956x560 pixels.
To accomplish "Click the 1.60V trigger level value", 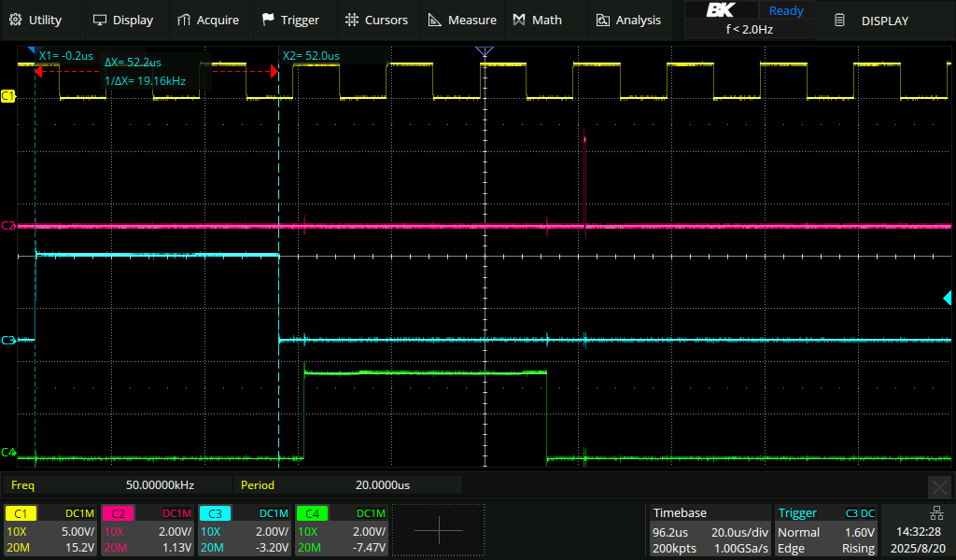I will tap(859, 532).
